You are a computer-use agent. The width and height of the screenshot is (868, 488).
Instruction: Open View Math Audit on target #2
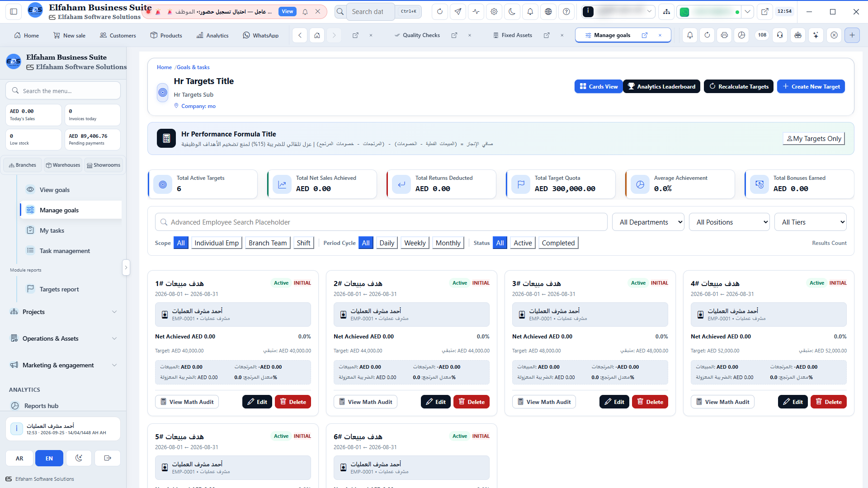pos(365,402)
